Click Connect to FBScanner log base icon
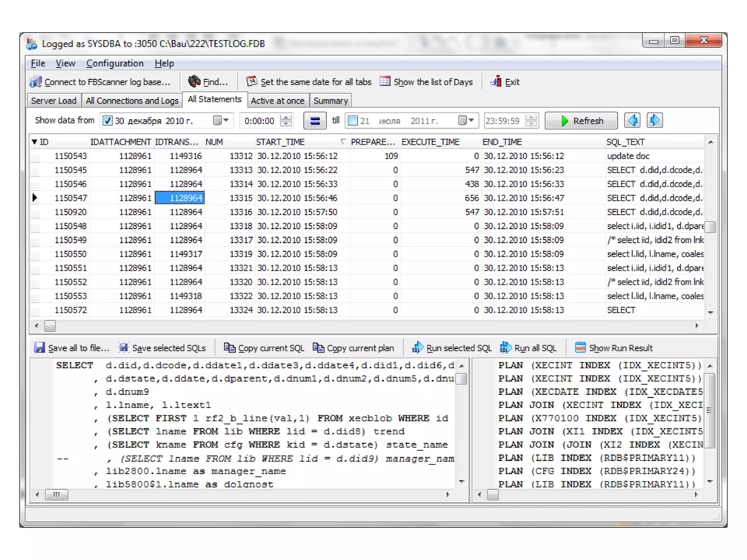Screen dimensions: 747x560 [36, 82]
